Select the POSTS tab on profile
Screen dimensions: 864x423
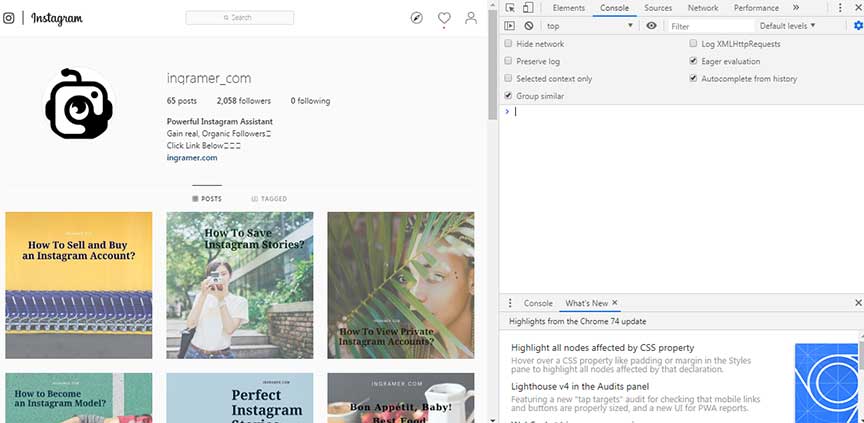pos(207,199)
